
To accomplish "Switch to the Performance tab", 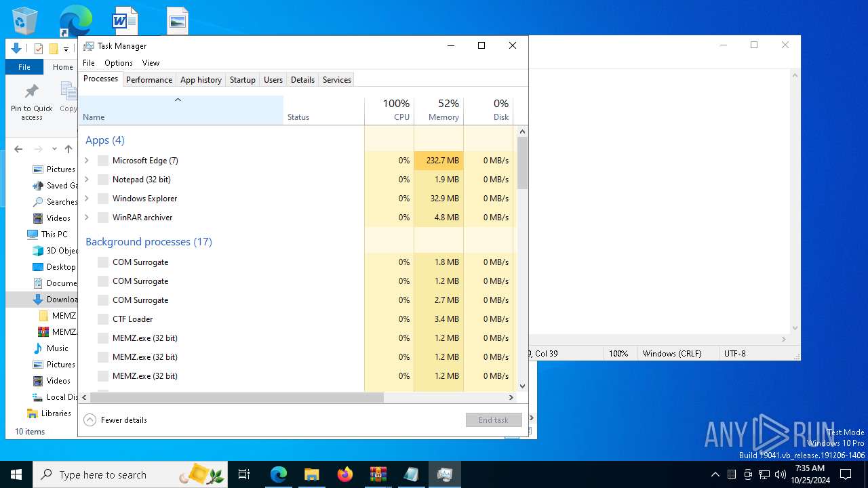I will [x=149, y=80].
